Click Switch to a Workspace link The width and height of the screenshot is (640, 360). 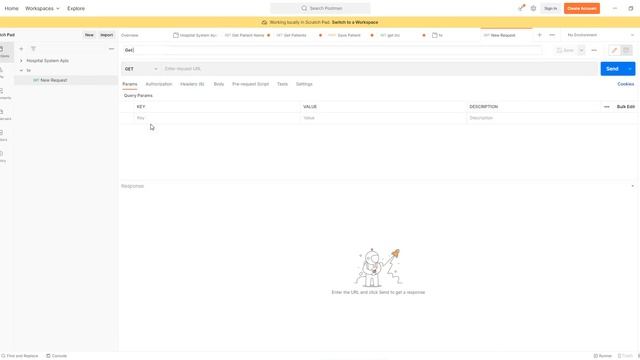pyautogui.click(x=355, y=22)
